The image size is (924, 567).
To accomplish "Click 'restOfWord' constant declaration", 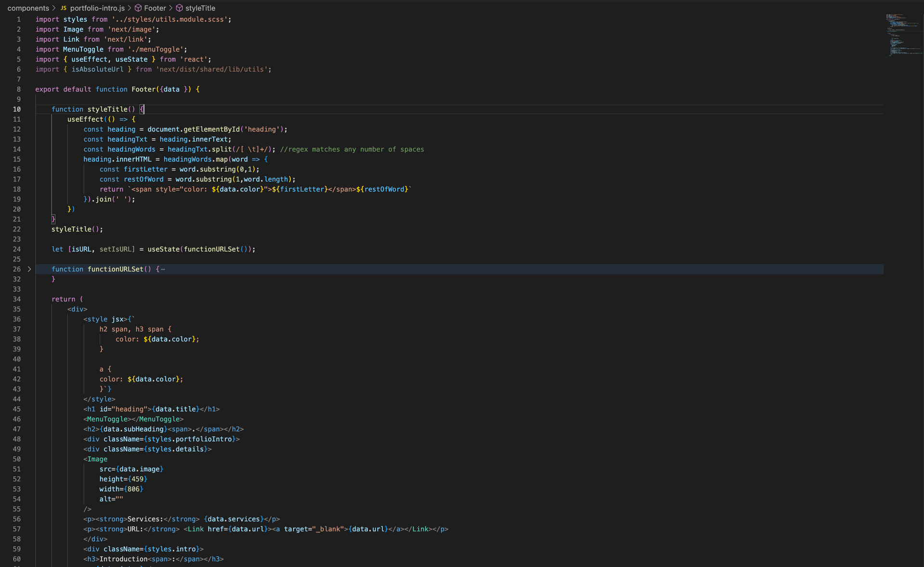I will [143, 180].
